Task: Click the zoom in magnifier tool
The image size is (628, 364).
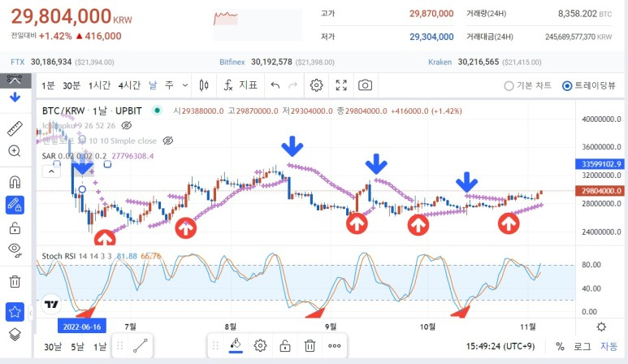Action: pos(15,151)
